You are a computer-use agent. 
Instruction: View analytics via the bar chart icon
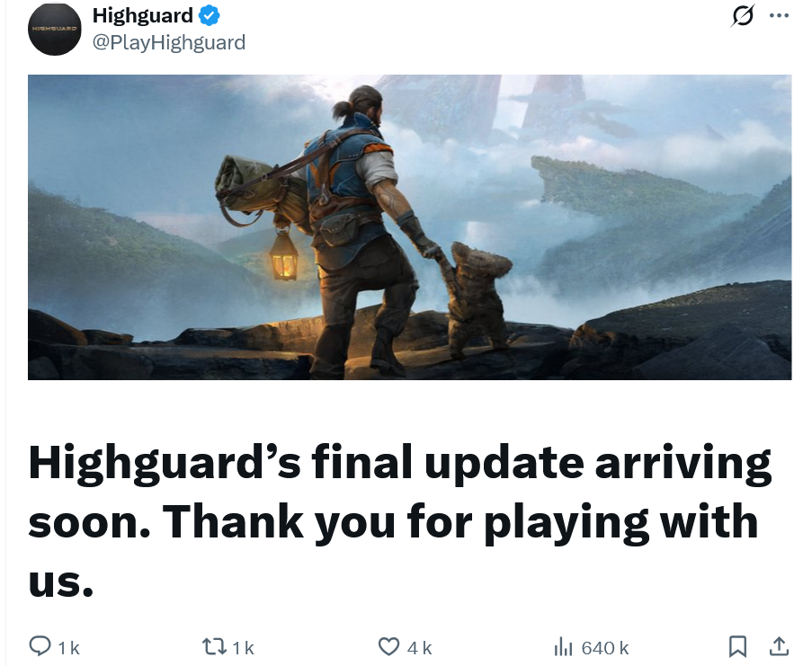(x=563, y=647)
